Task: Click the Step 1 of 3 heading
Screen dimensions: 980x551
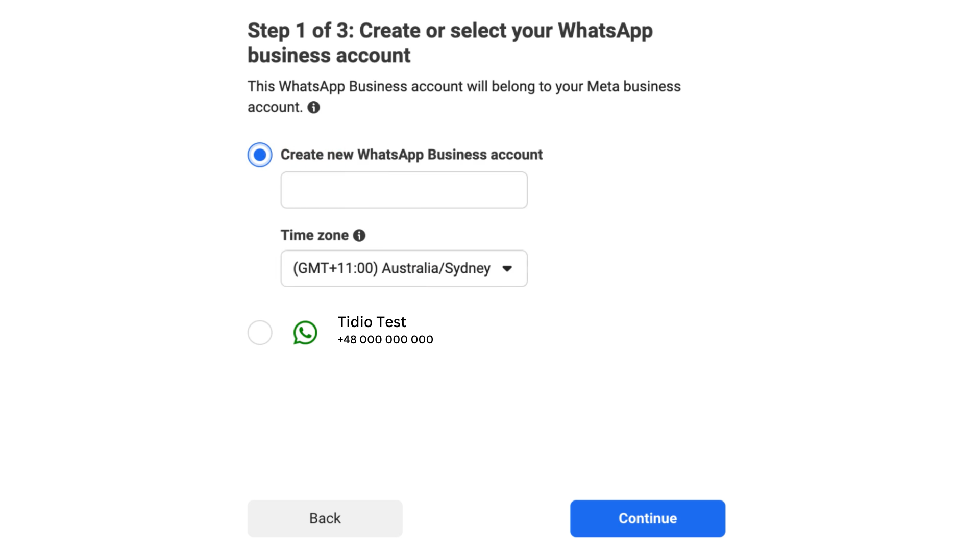Action: [x=450, y=43]
